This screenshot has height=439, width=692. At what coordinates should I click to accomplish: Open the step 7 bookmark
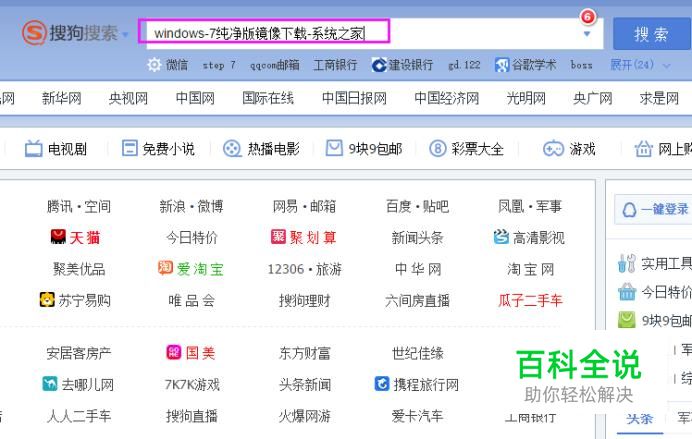[x=218, y=65]
